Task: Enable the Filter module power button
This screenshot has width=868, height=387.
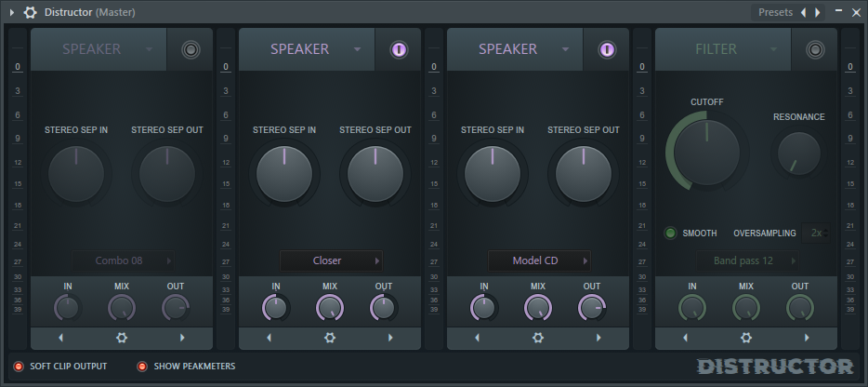Action: pos(815,50)
